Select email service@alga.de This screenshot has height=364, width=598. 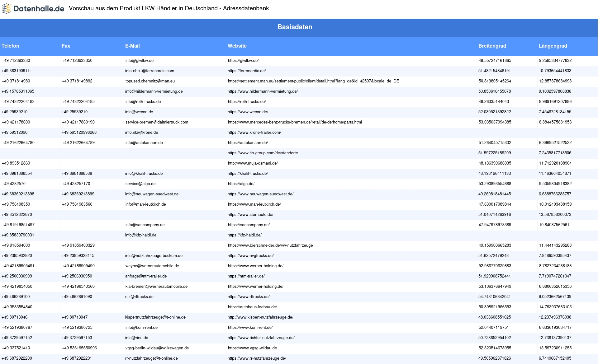[140, 184]
